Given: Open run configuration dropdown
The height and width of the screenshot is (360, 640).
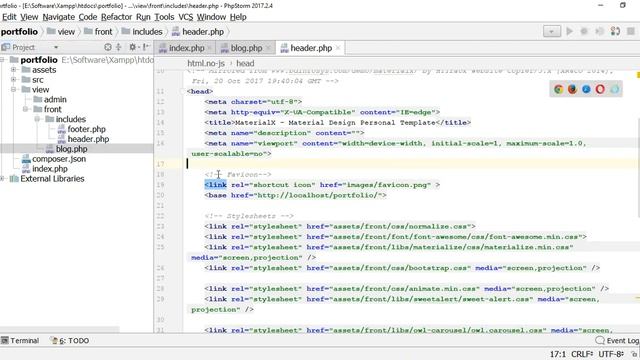Looking at the screenshot, I should click(552, 31).
